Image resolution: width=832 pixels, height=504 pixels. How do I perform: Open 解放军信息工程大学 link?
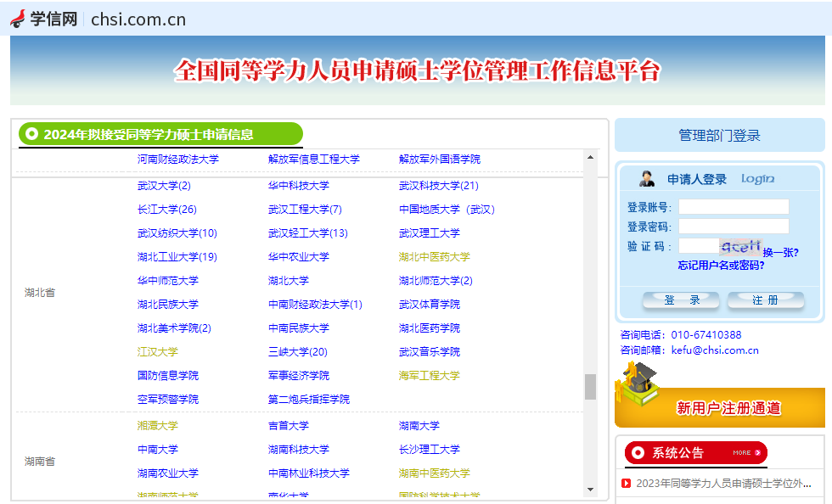coord(313,160)
